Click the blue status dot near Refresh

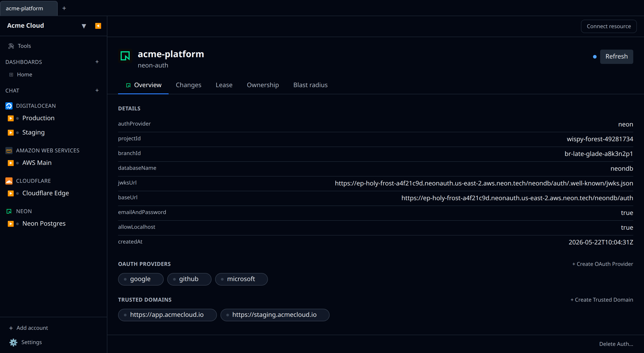[595, 57]
